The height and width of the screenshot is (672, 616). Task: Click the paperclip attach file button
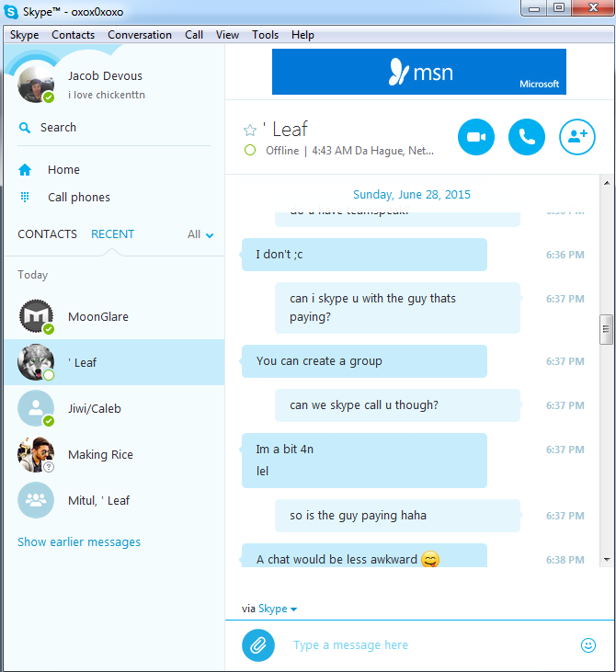click(x=258, y=645)
